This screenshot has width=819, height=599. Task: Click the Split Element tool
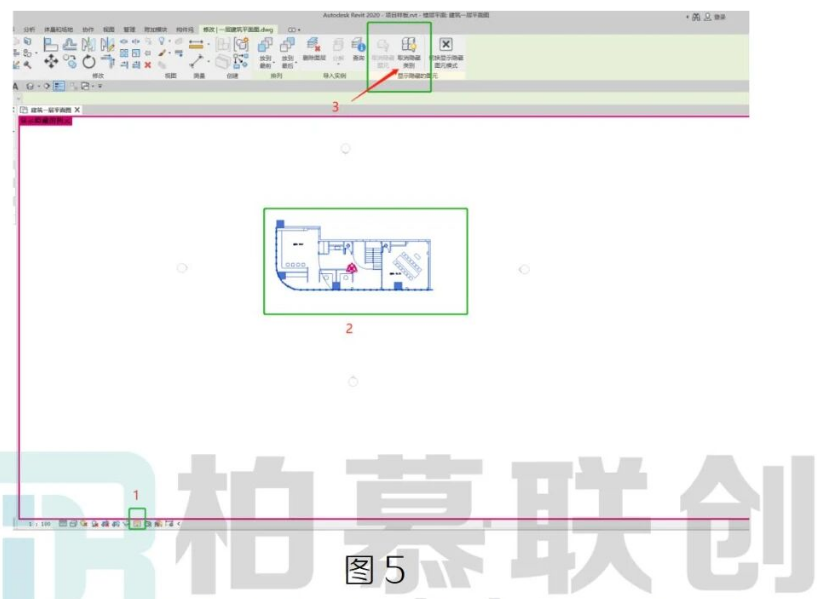(x=124, y=42)
